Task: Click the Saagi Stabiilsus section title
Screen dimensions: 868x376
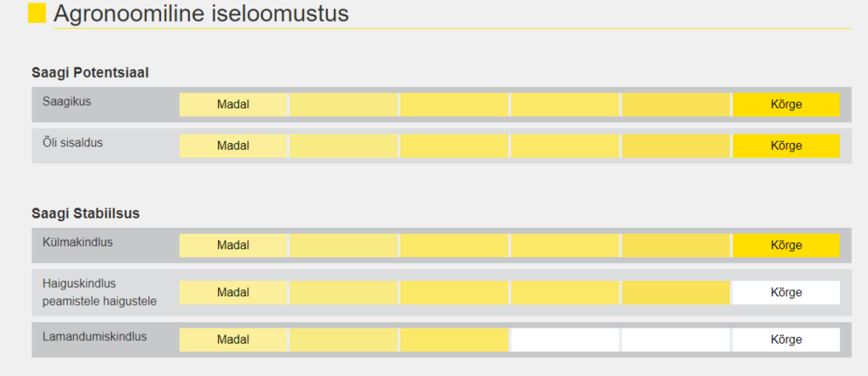Action: [86, 214]
